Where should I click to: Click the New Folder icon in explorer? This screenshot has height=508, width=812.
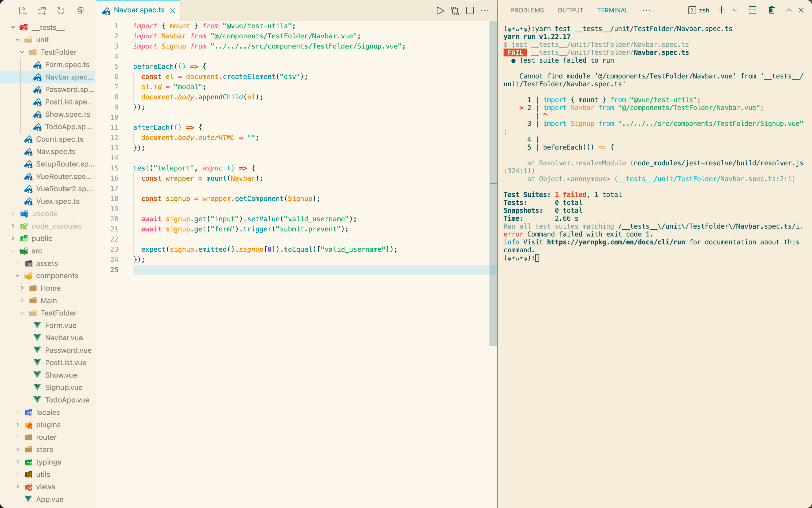pos(42,11)
